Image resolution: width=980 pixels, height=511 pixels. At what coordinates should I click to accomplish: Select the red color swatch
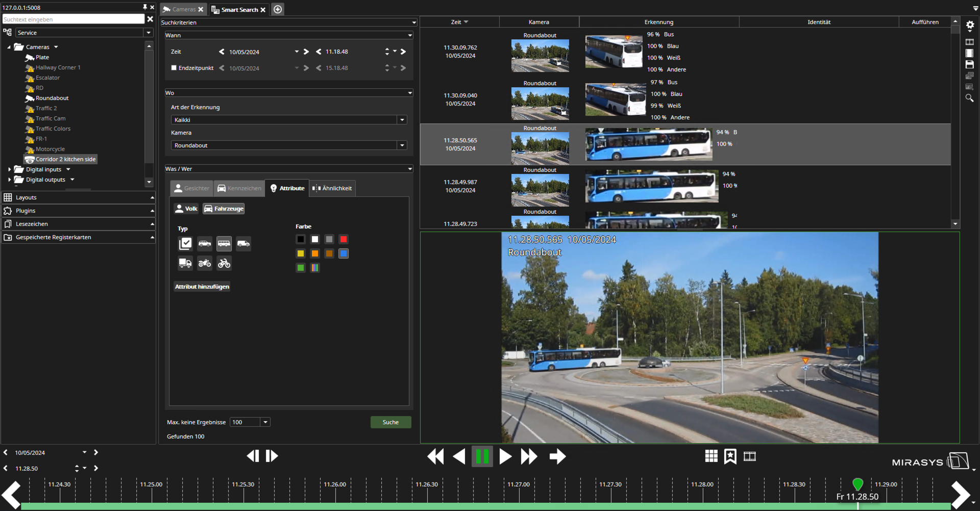(x=344, y=239)
